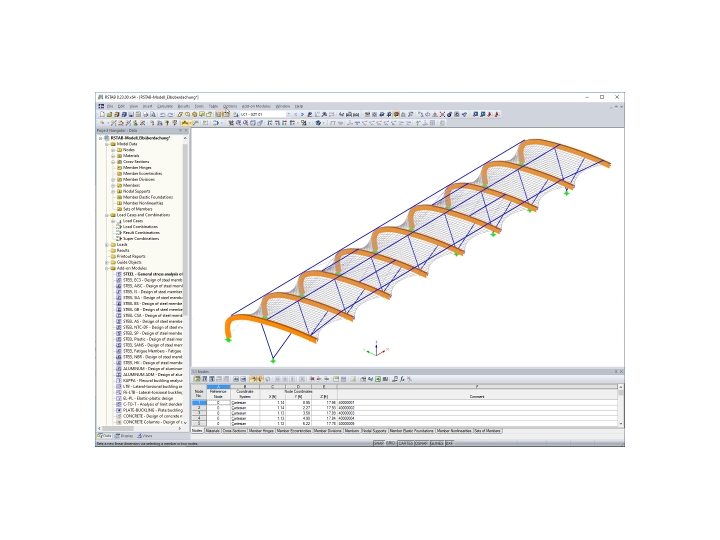Expand the Loads tree node
This screenshot has width=720, height=540.
107,245
